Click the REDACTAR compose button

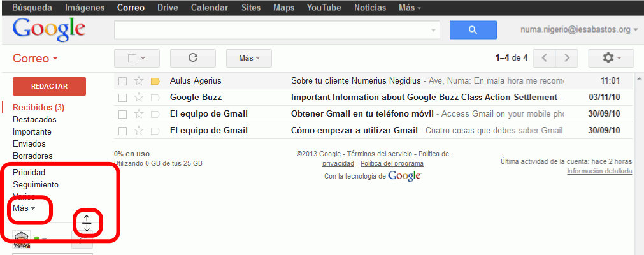pyautogui.click(x=49, y=86)
